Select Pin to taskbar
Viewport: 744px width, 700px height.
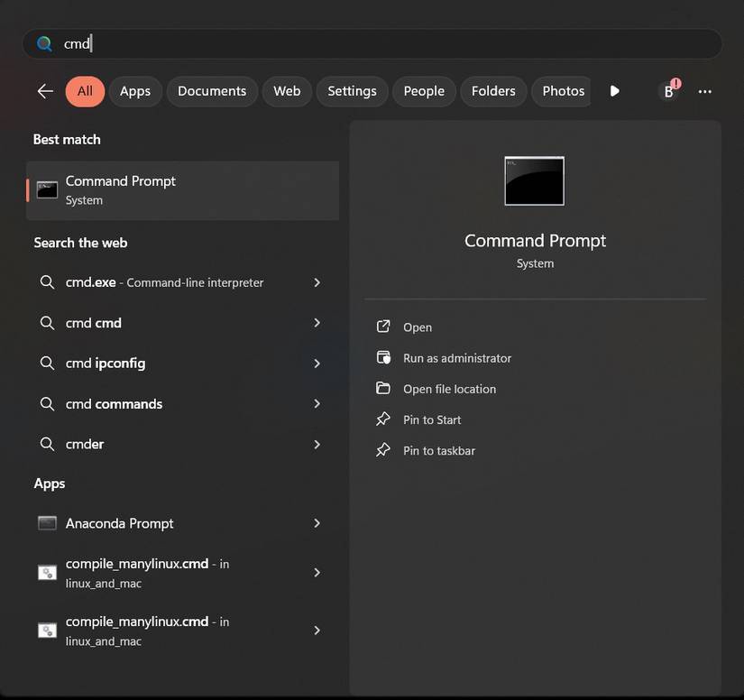coord(439,450)
